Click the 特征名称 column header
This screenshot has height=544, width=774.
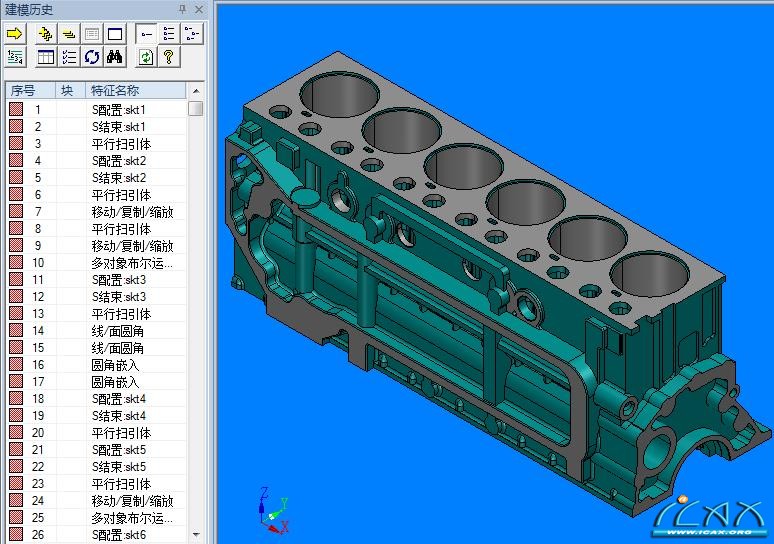tap(134, 91)
